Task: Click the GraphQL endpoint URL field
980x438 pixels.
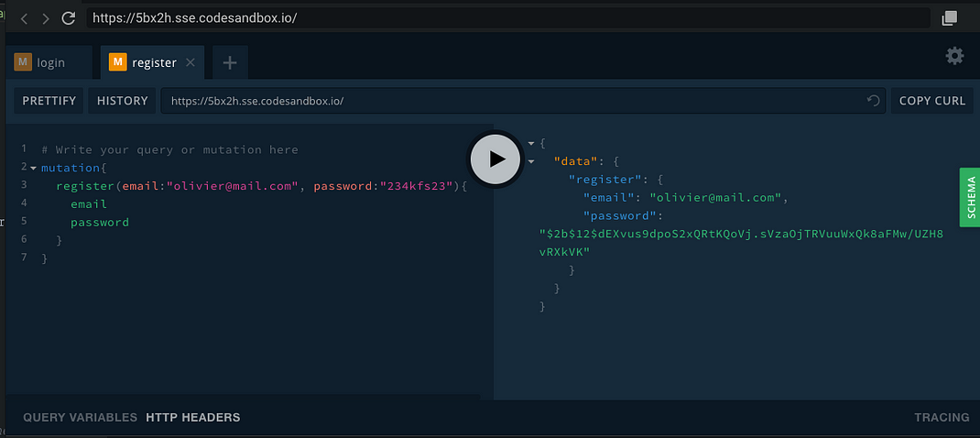Action: point(523,101)
